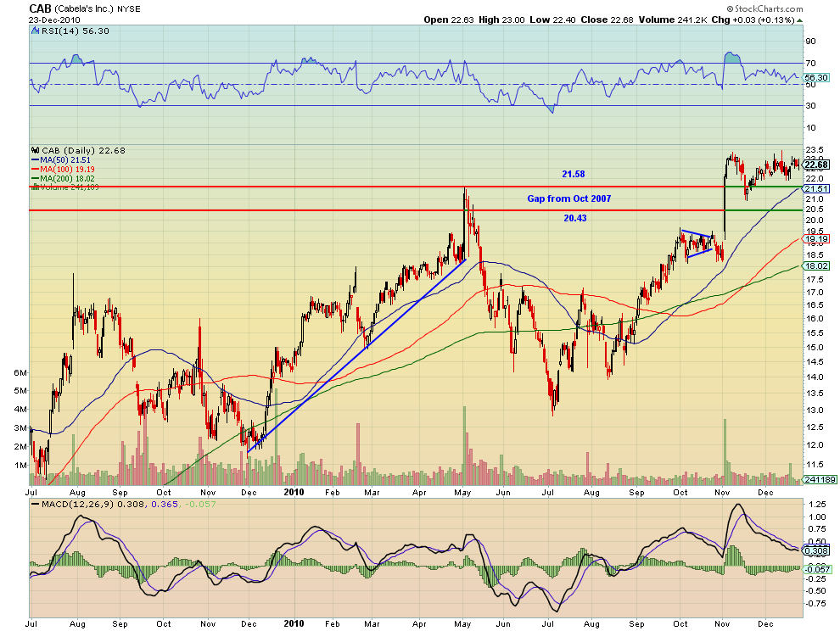This screenshot has height=631, width=840.
Task: Click the Close 22.68 header value
Action: point(607,20)
